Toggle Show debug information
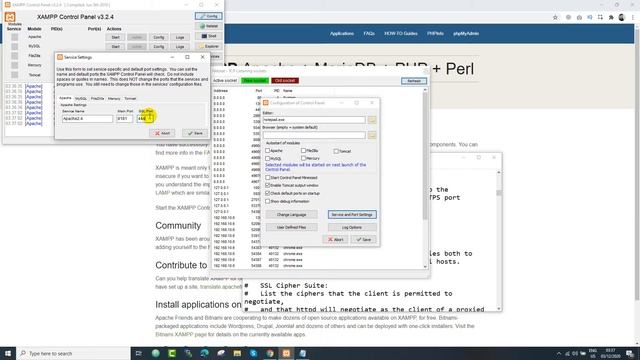 [268, 201]
